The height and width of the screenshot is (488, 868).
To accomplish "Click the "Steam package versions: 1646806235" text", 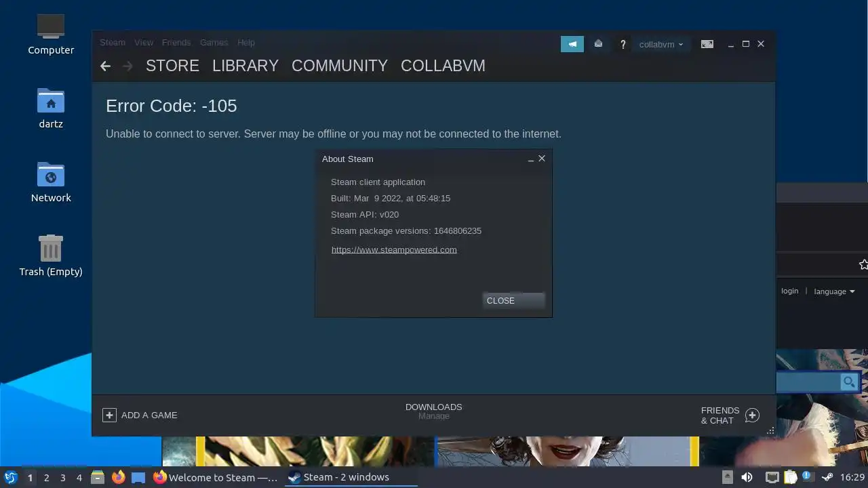I will (406, 231).
